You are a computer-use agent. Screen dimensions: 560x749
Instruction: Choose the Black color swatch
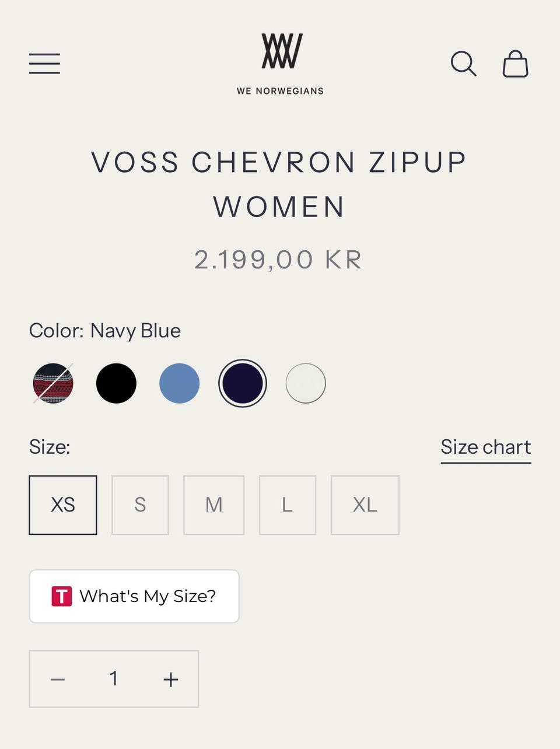tap(116, 383)
